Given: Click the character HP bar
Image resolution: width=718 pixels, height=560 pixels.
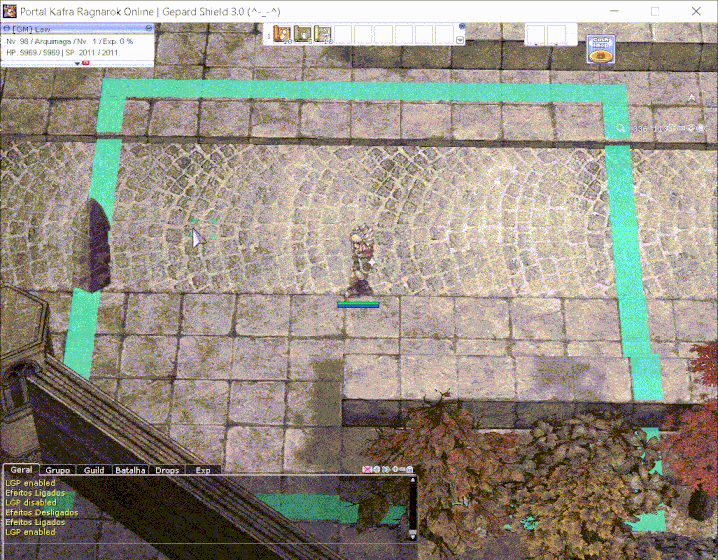Looking at the screenshot, I should [x=358, y=303].
